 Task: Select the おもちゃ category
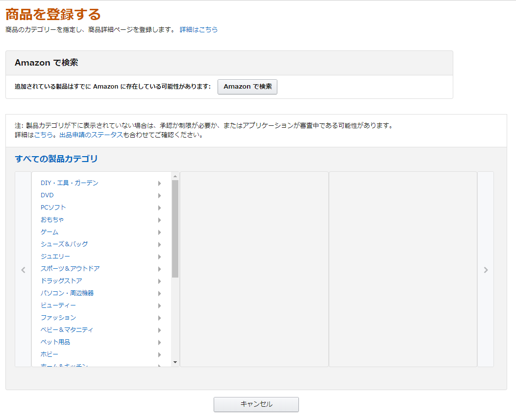52,220
